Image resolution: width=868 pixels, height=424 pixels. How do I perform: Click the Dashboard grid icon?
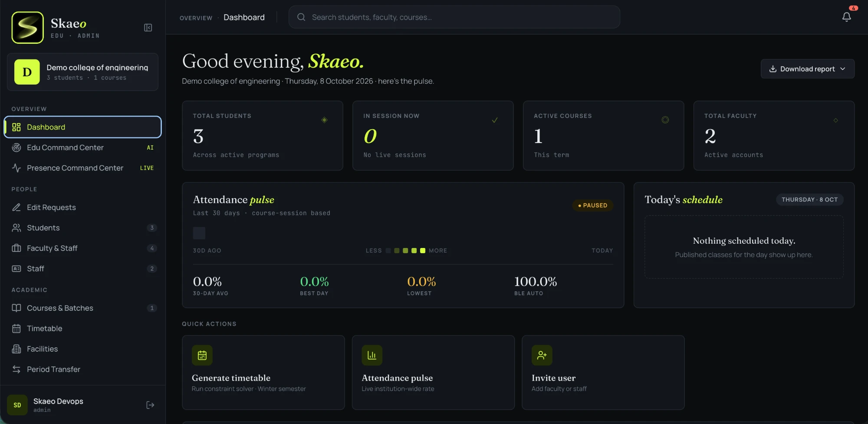click(x=16, y=127)
